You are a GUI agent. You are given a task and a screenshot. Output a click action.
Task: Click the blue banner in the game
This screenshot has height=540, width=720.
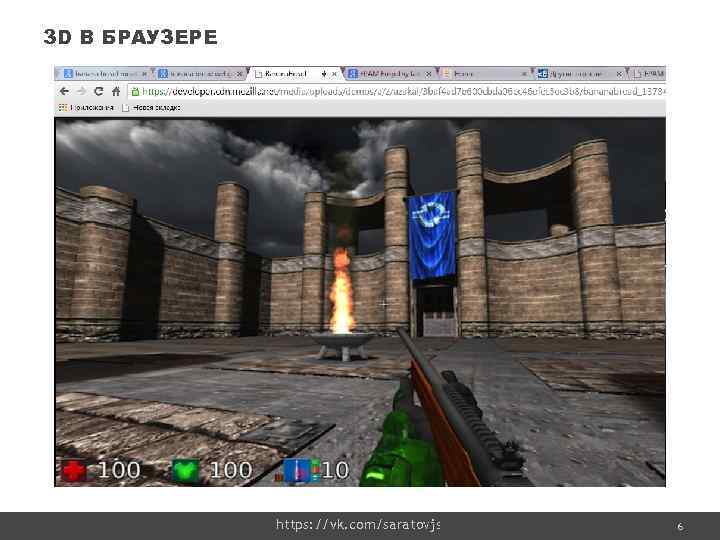[432, 236]
